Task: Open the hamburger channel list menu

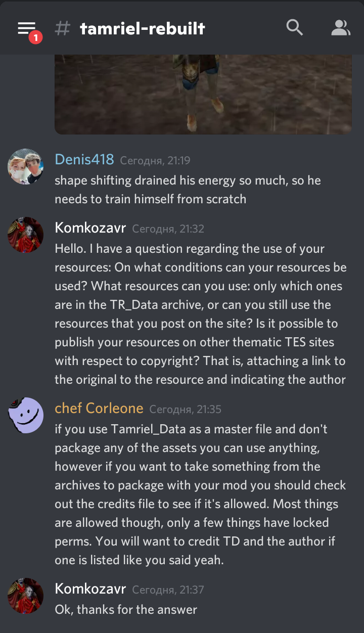Action: (26, 28)
